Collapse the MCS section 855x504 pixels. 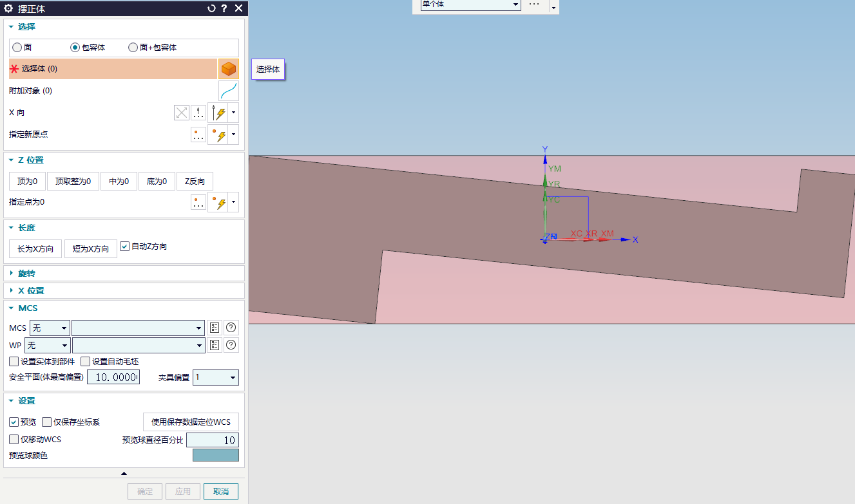pyautogui.click(x=12, y=308)
